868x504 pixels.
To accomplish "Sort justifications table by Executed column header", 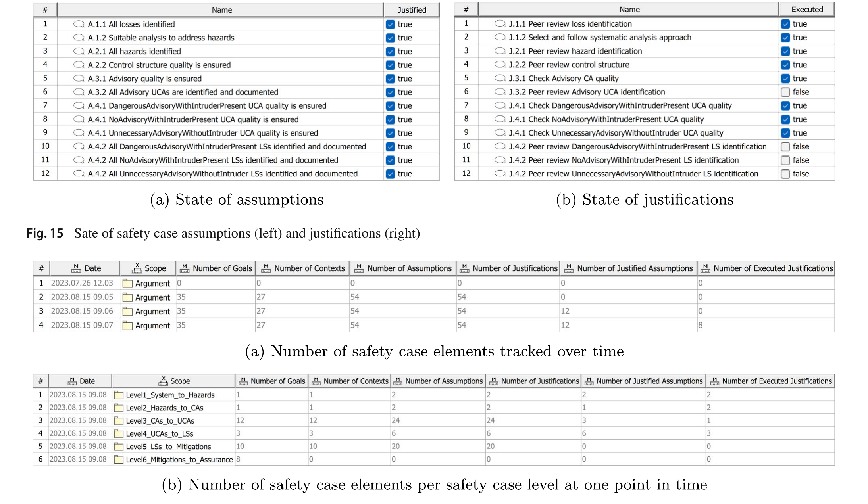I will pos(807,10).
